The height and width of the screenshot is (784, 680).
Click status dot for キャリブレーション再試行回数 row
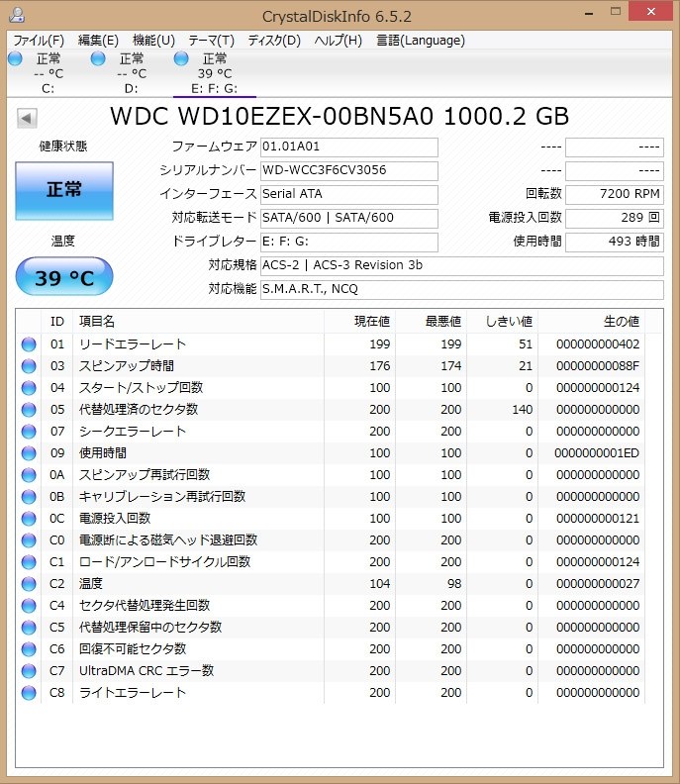[x=29, y=497]
